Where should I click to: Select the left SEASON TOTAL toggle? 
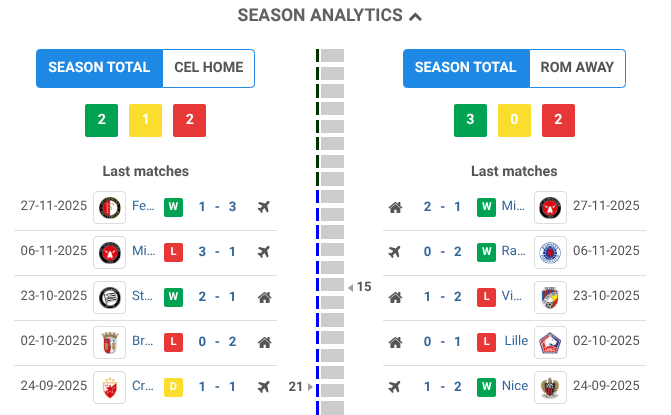[99, 68]
